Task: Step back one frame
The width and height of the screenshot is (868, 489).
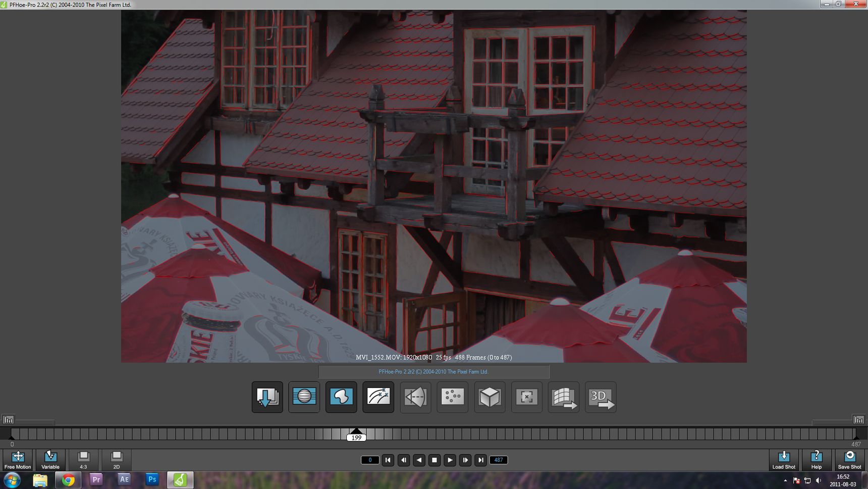Action: coord(404,460)
